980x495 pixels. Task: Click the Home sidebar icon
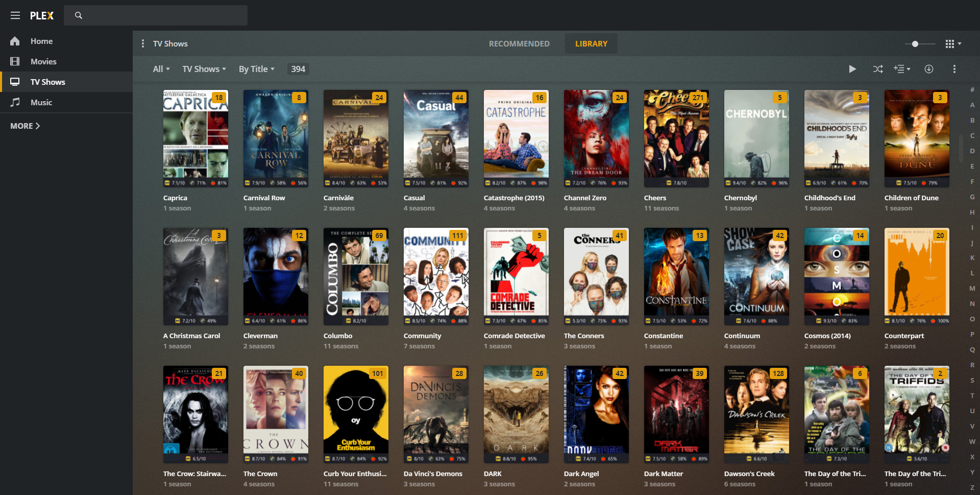[15, 41]
